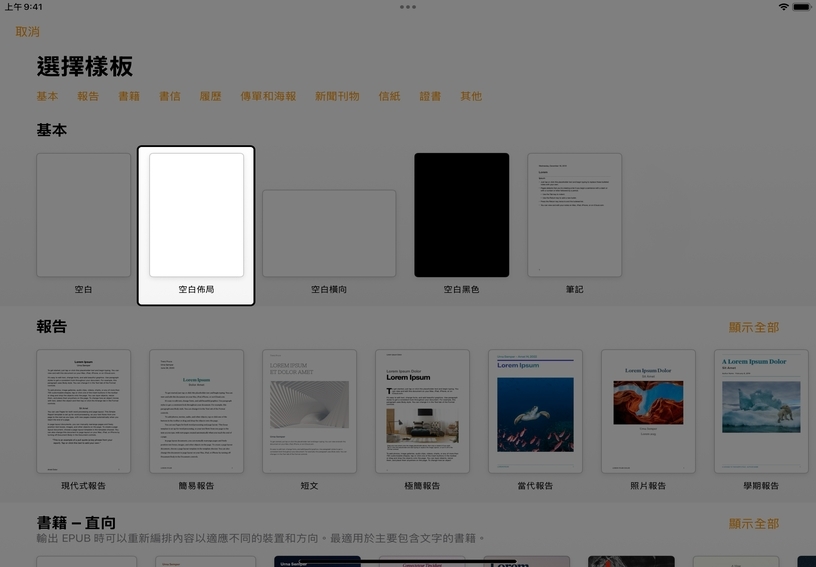816x567 pixels.
Task: Choose the 空白黑色 black template
Action: (462, 215)
